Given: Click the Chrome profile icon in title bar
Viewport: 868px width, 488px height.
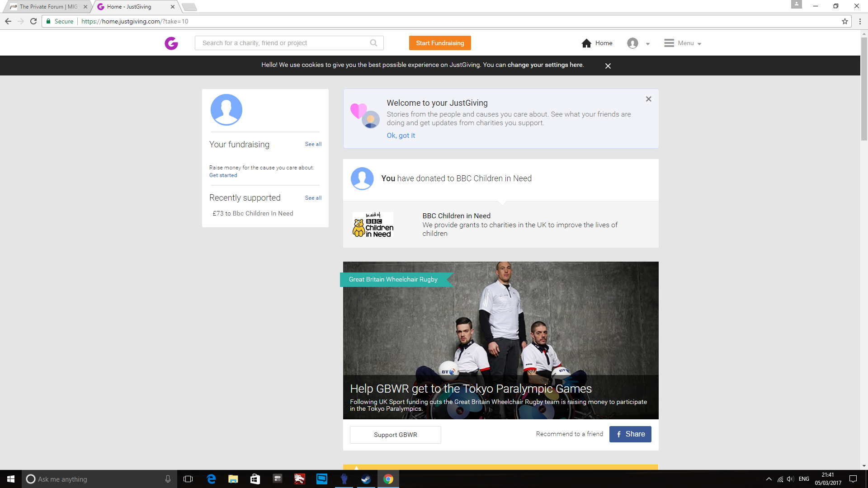Looking at the screenshot, I should 797,5.
